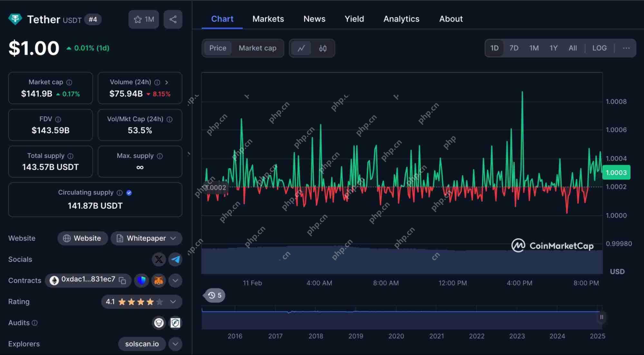Expand the Contracts list chevron
The width and height of the screenshot is (644, 355).
[x=175, y=280]
